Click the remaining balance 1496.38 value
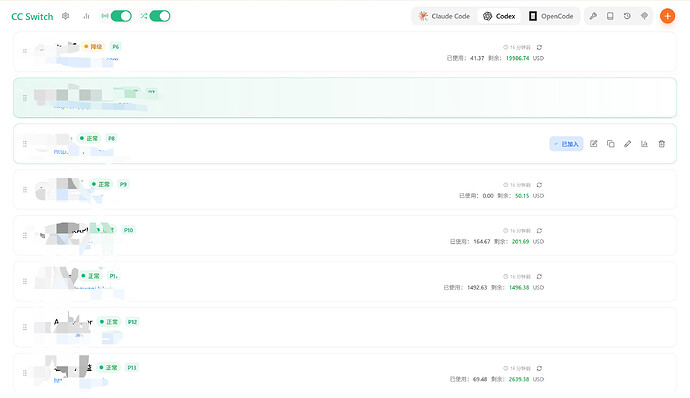This screenshot has height=398, width=690. coord(519,287)
